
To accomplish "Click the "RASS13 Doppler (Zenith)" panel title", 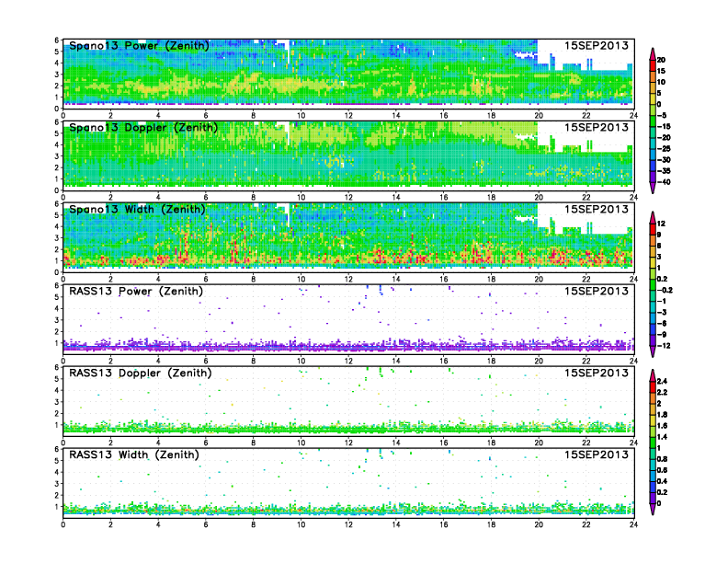I will click(141, 373).
